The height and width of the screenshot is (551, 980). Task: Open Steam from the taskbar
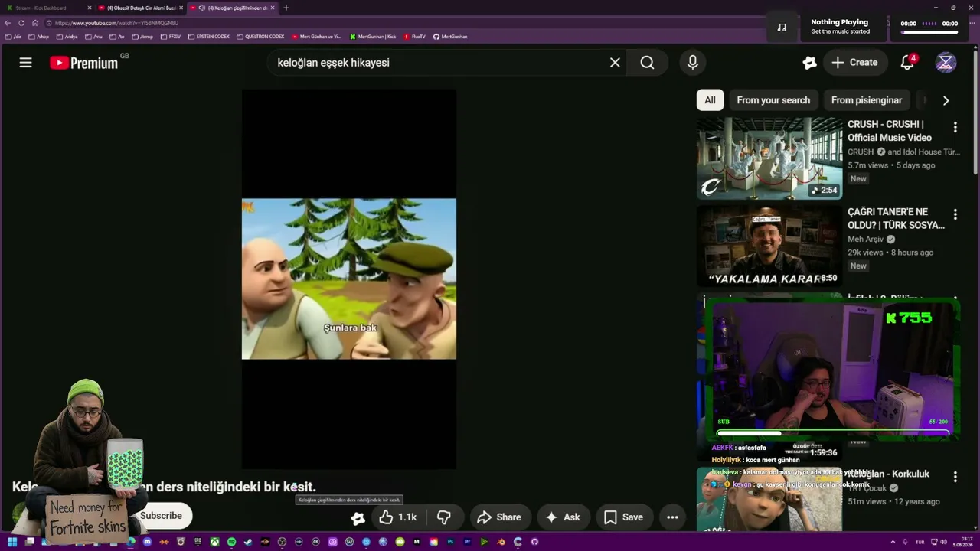click(248, 542)
